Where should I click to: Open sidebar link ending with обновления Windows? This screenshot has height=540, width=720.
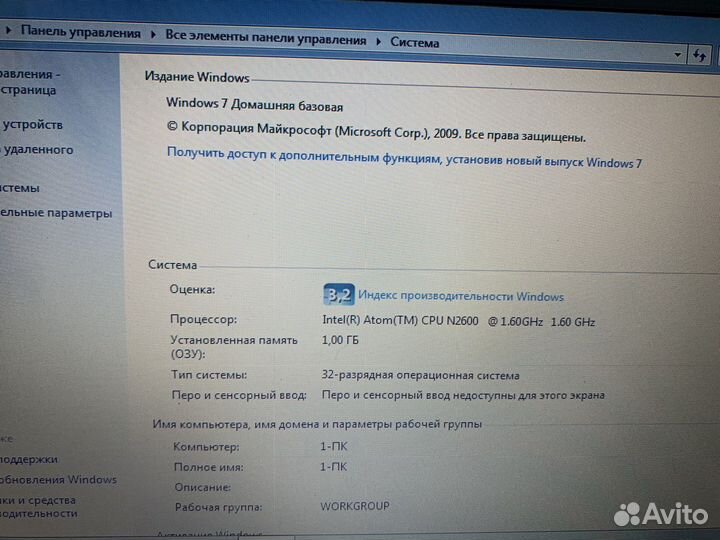[x=58, y=479]
